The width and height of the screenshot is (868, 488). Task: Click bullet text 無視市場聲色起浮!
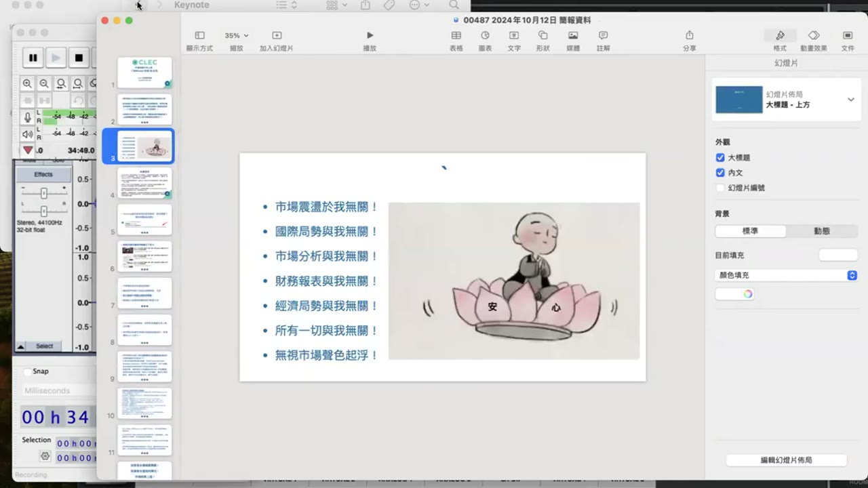point(326,355)
